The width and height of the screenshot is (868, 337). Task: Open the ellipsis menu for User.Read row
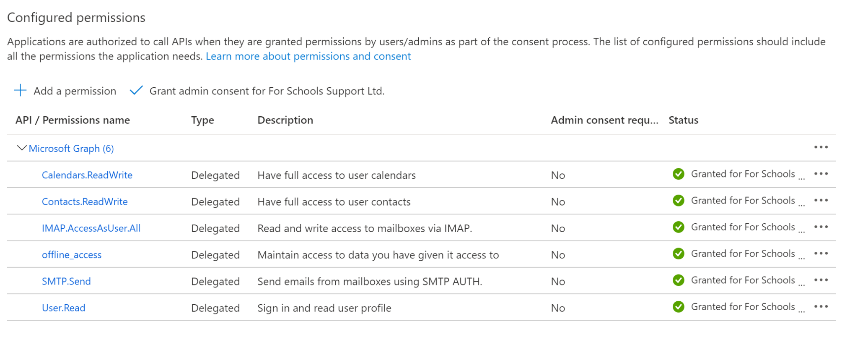coord(821,307)
